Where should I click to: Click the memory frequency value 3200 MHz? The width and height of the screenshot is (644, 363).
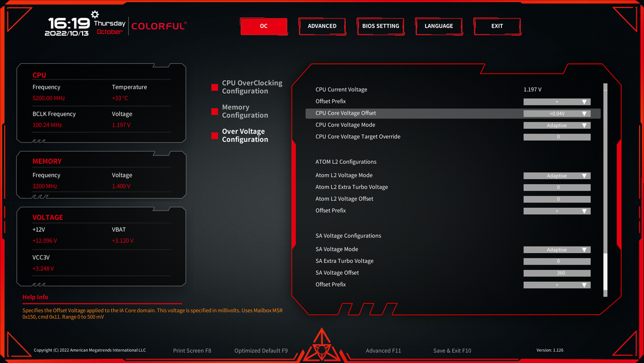(45, 186)
